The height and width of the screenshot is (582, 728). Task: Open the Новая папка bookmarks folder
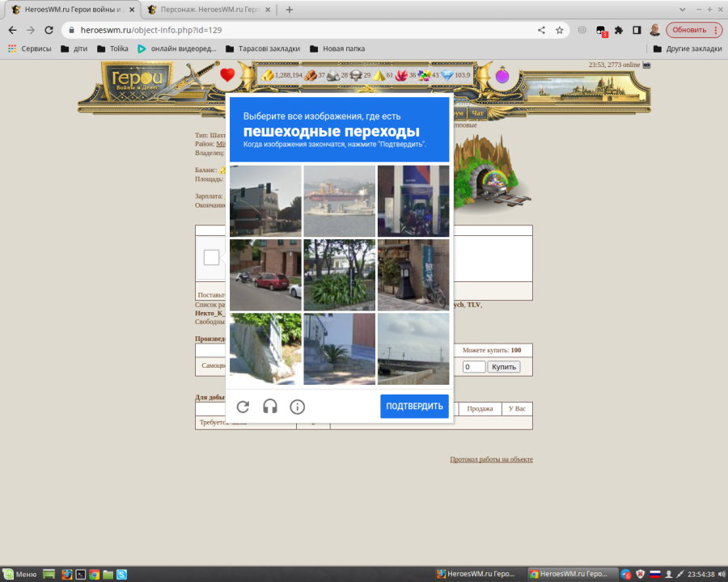[337, 48]
